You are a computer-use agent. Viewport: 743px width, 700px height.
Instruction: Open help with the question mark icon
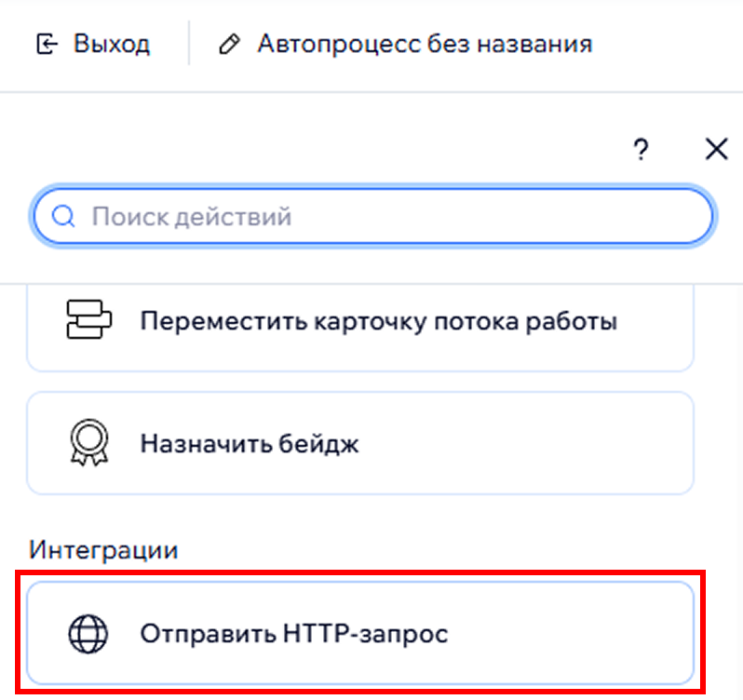641,150
